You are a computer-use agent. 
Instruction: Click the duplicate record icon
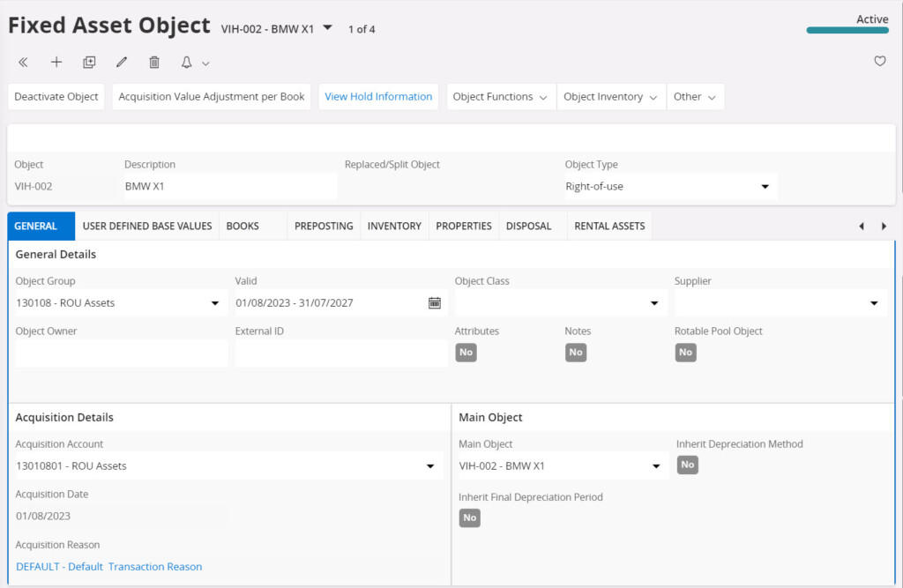click(x=89, y=63)
